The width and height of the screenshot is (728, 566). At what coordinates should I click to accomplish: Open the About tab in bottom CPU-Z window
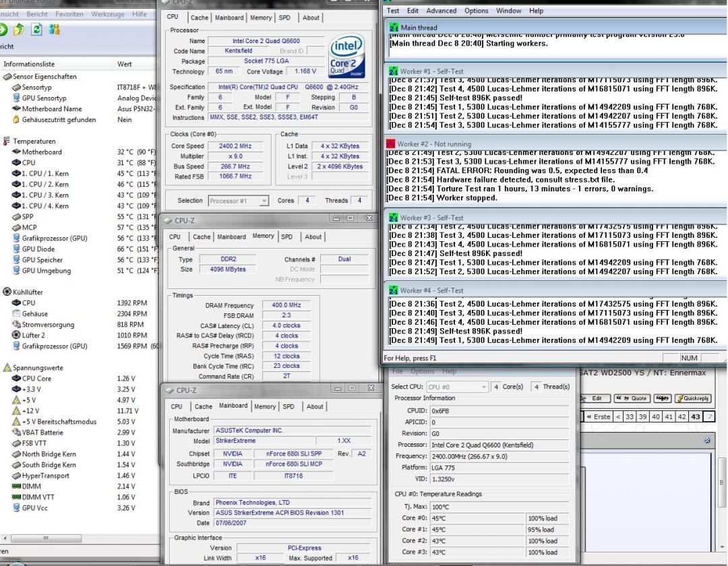315,406
